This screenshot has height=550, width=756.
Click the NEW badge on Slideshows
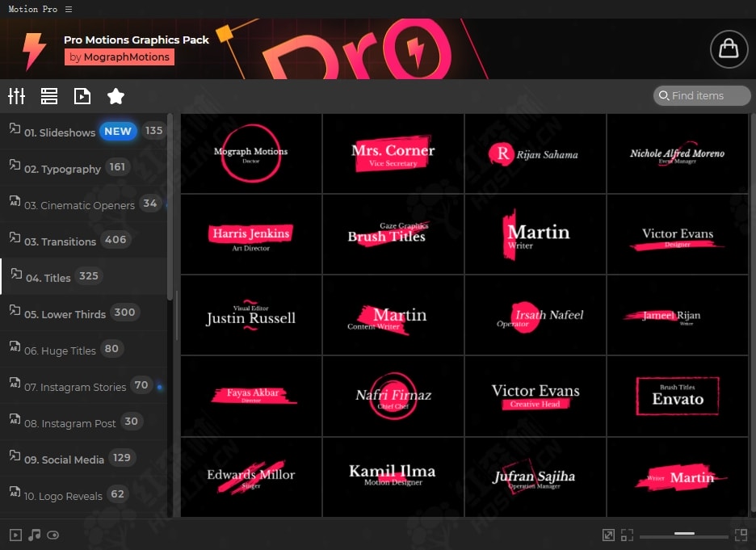(118, 131)
